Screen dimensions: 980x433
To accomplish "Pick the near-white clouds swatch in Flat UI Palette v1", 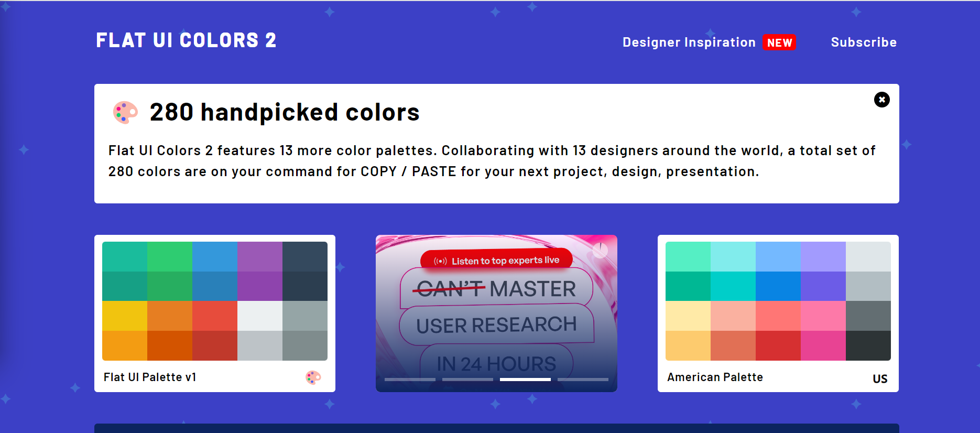I will point(260,316).
